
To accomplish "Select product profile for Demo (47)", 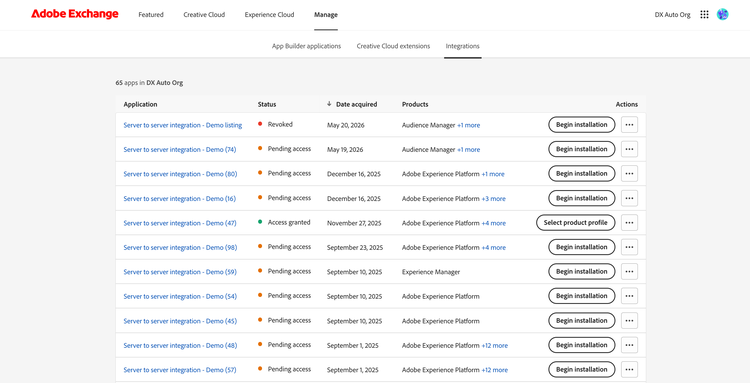I will click(575, 223).
